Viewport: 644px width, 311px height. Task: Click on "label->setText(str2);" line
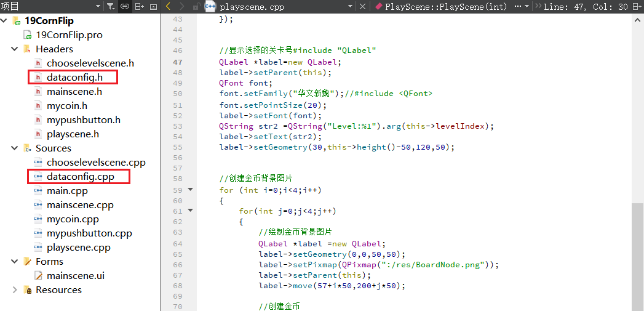pyautogui.click(x=270, y=136)
